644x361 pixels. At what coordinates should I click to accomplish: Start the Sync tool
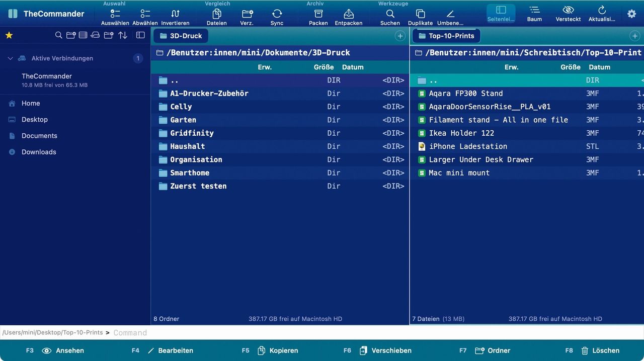(277, 14)
